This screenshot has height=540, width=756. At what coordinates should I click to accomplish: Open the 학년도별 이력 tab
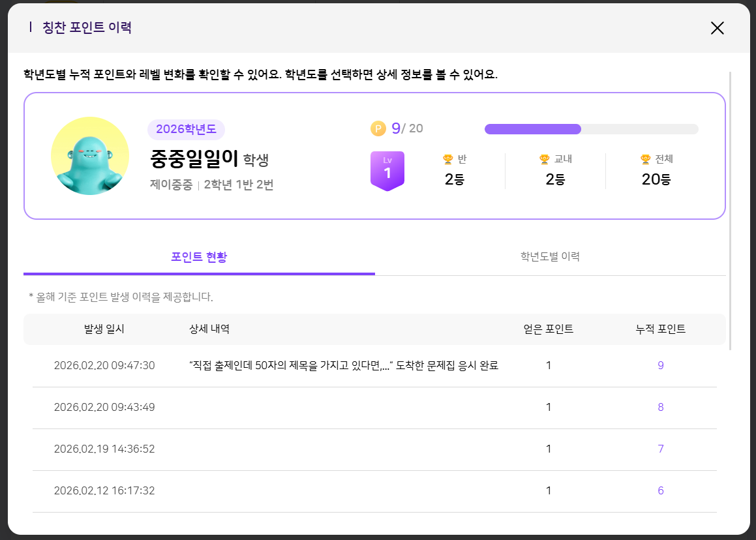coord(550,257)
